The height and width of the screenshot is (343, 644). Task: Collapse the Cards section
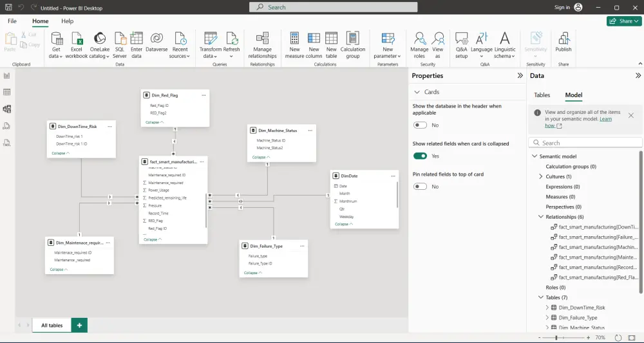tap(417, 92)
